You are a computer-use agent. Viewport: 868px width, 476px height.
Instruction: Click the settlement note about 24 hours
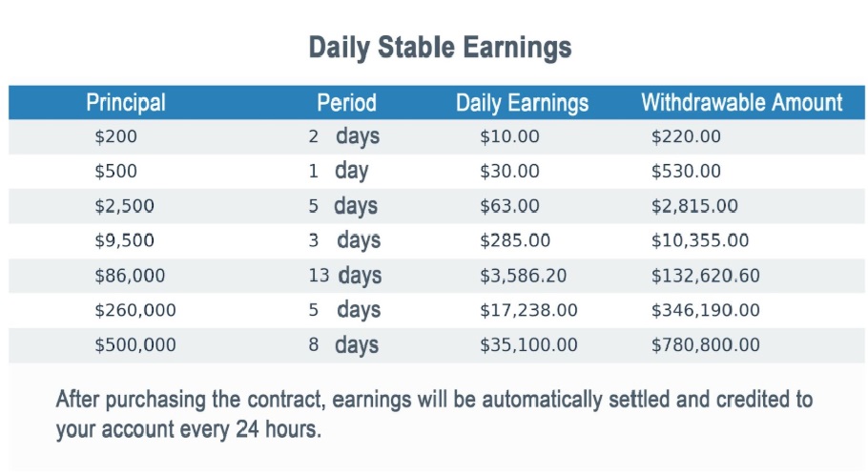[434, 413]
